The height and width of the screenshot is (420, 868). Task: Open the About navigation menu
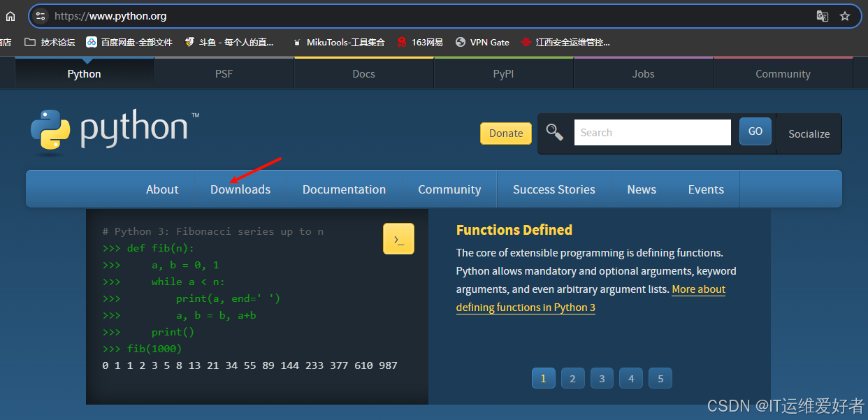[162, 189]
